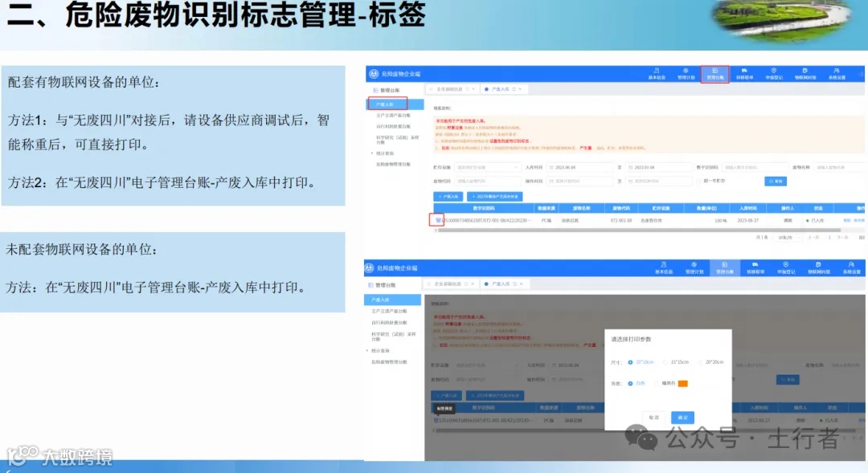Select the 20*20cm size radio button
868x473 pixels.
click(700, 362)
